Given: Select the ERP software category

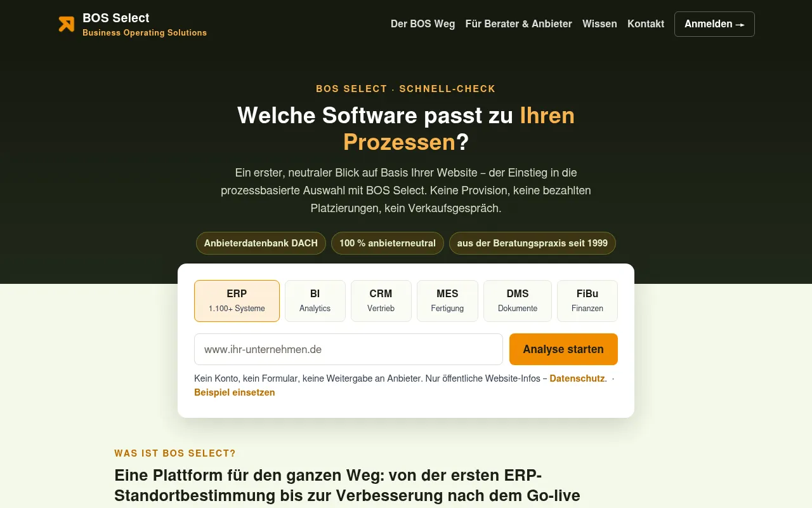Looking at the screenshot, I should point(237,301).
